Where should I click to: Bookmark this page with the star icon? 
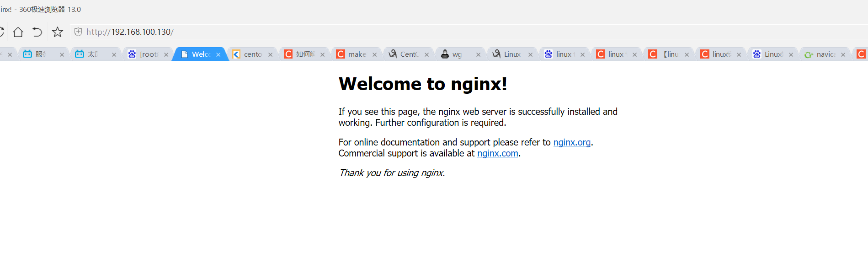click(x=57, y=32)
